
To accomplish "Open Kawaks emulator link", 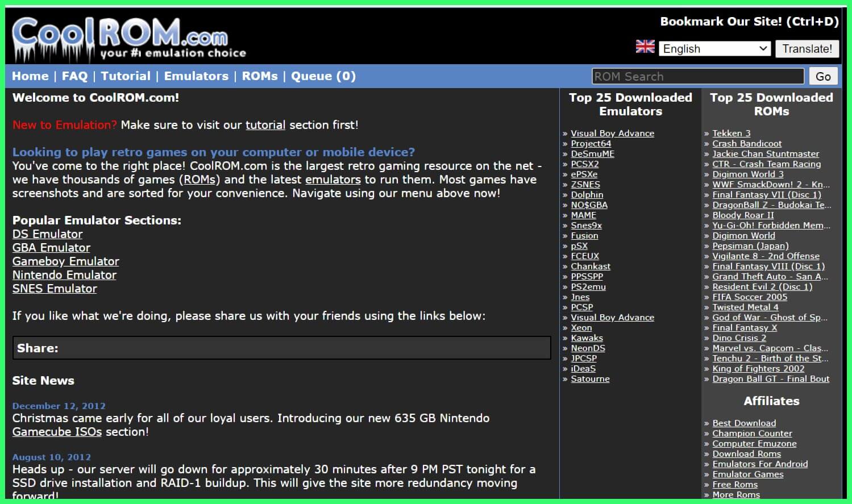I will [x=587, y=338].
